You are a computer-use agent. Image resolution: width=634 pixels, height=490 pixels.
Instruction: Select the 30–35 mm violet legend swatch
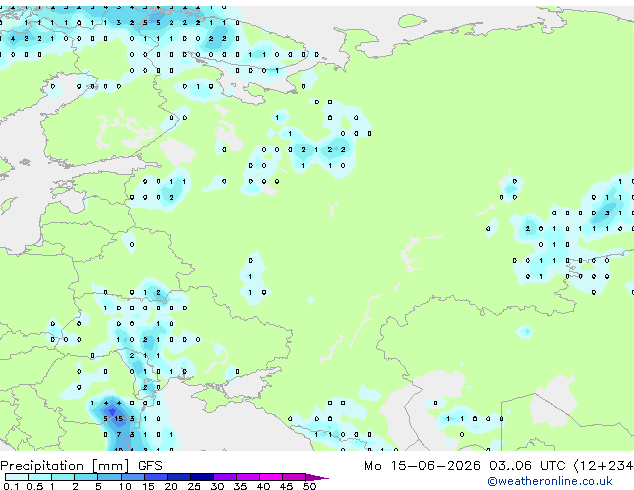224,477
